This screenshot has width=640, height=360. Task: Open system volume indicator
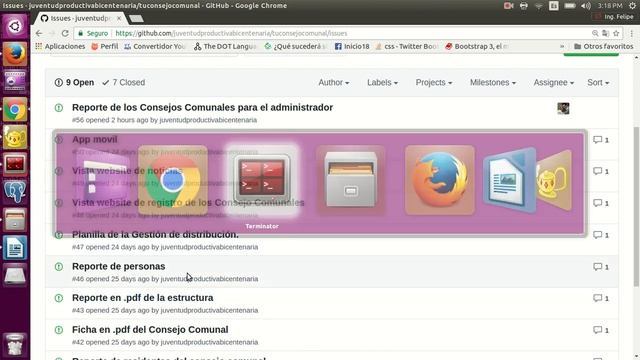[586, 6]
